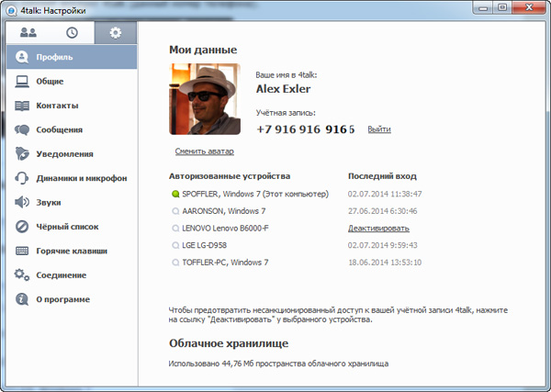Click the Выйти logout link
The height and width of the screenshot is (392, 551).
tap(378, 129)
